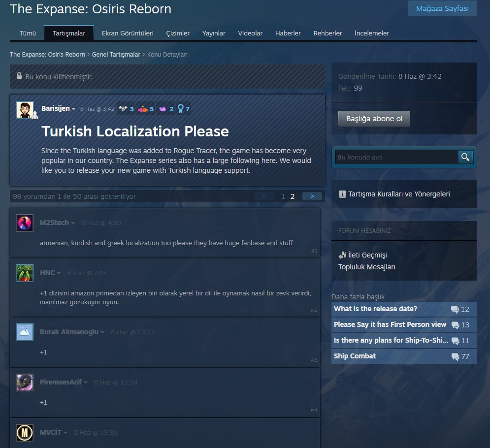Viewport: 490px width, 448px height.
Task: Click the Mağaza Sayfası button
Action: [442, 8]
